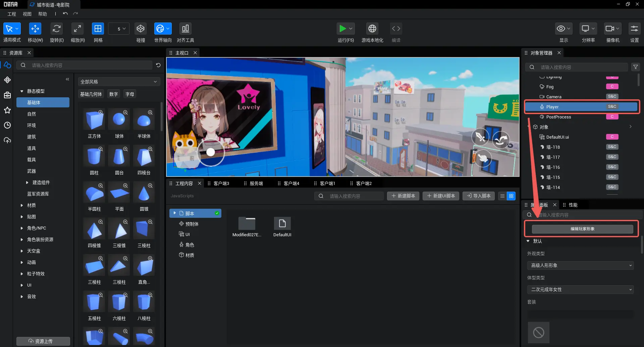Collapse the category tree with double chevron
Viewport: 644px width, 347px height.
[67, 79]
